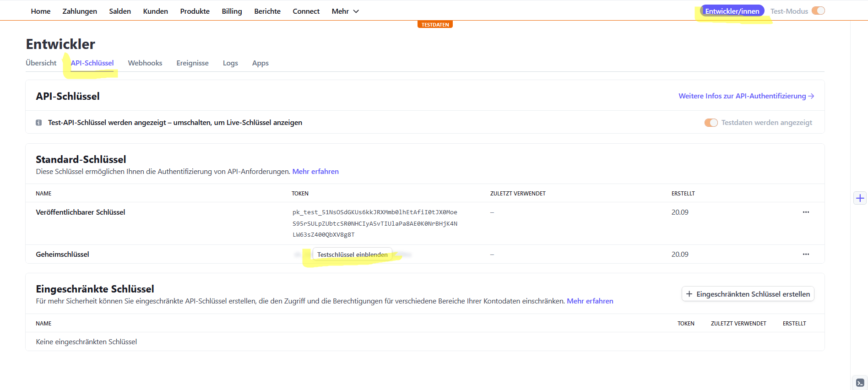Open Zahlungen in the top navigation
This screenshot has width=868, height=390.
[80, 11]
